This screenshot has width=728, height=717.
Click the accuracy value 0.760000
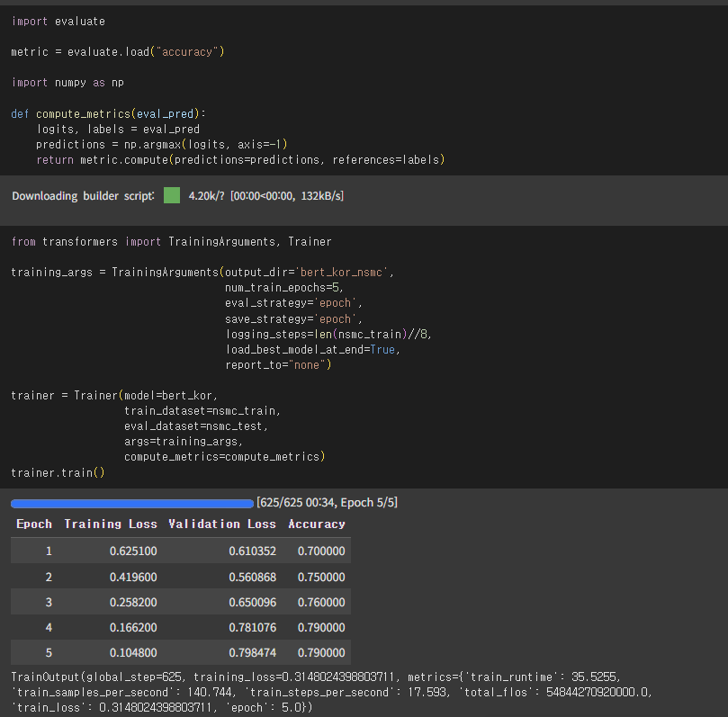(321, 602)
